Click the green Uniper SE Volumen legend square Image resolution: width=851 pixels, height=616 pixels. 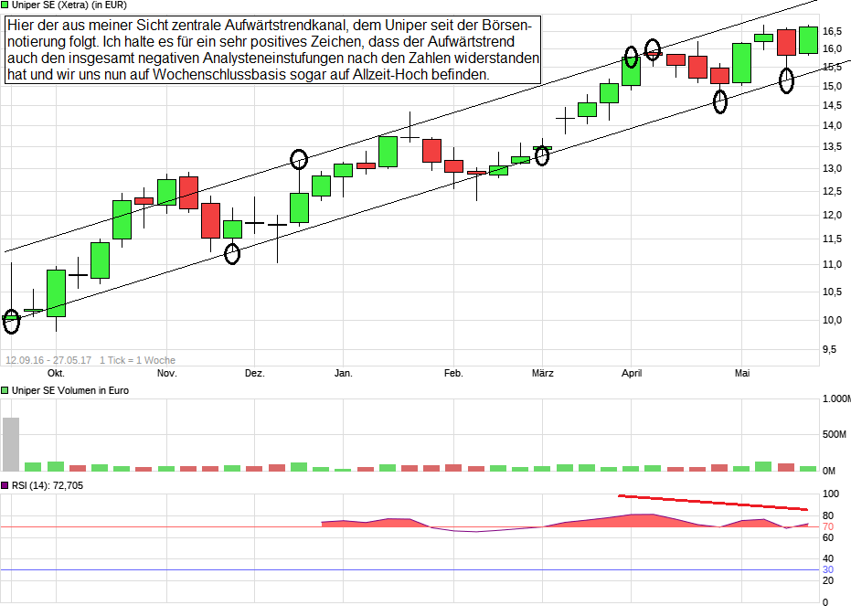tap(5, 390)
